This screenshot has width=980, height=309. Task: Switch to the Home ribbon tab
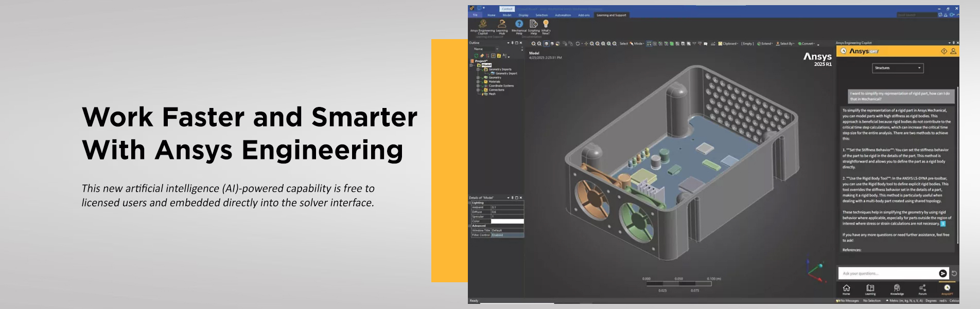point(492,15)
